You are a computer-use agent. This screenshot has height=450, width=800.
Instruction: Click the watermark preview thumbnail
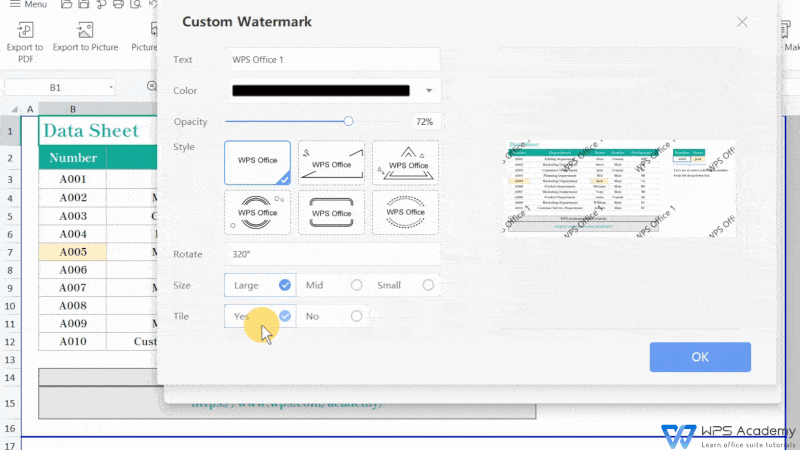click(x=619, y=188)
